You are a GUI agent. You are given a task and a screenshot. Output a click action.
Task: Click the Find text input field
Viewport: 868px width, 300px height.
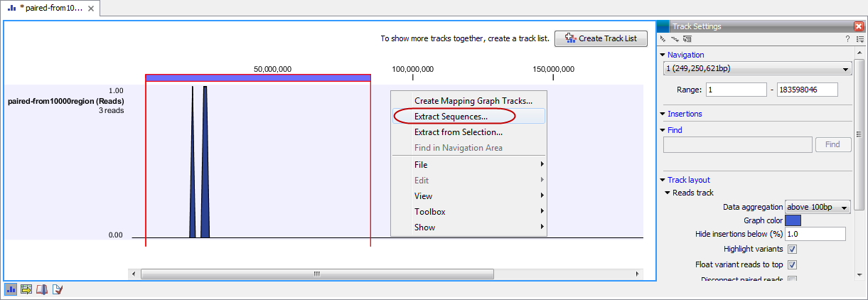pos(738,144)
